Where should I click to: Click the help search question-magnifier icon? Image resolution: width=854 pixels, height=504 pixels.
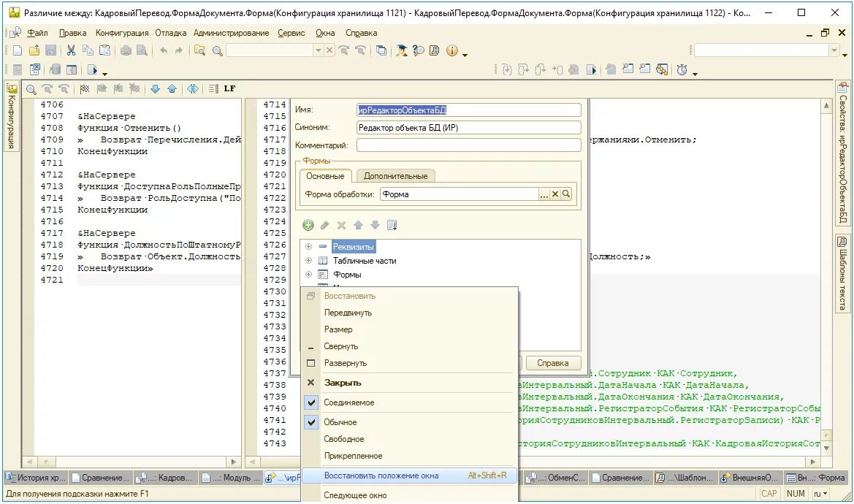[x=419, y=50]
